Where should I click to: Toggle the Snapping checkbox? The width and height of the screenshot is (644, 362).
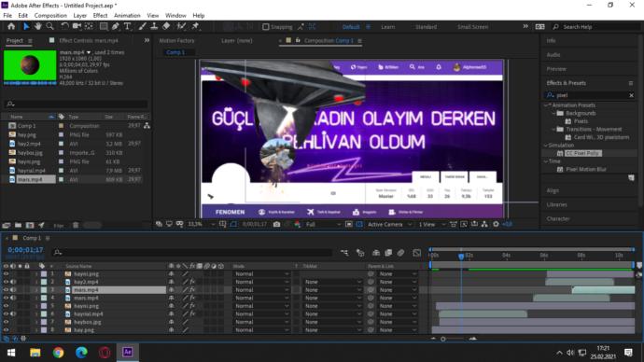tap(265, 27)
